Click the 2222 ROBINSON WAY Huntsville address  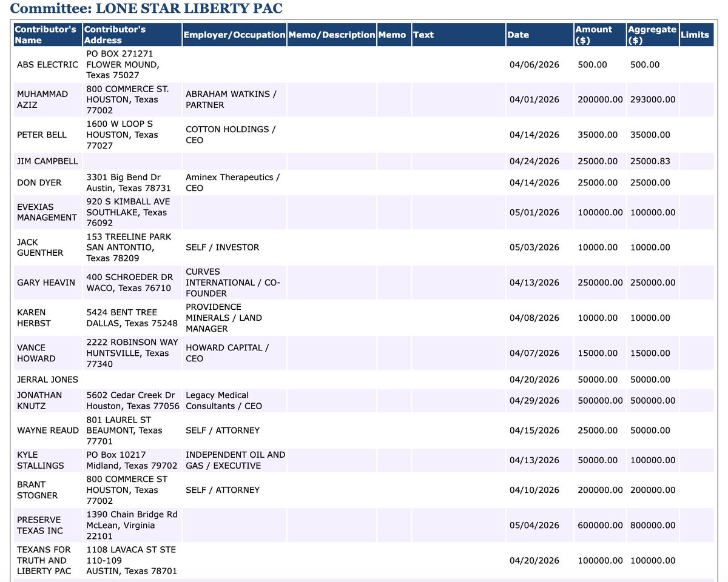[132, 353]
